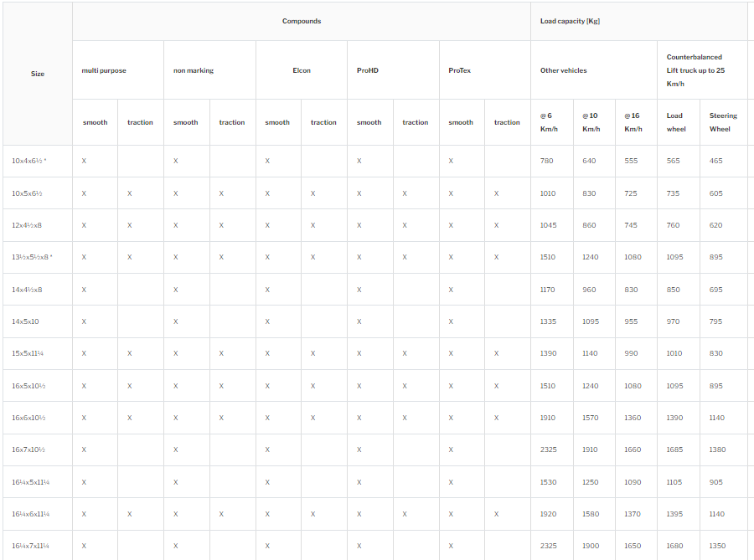Select the Load wheel column header
This screenshot has width=754, height=560.
point(675,122)
